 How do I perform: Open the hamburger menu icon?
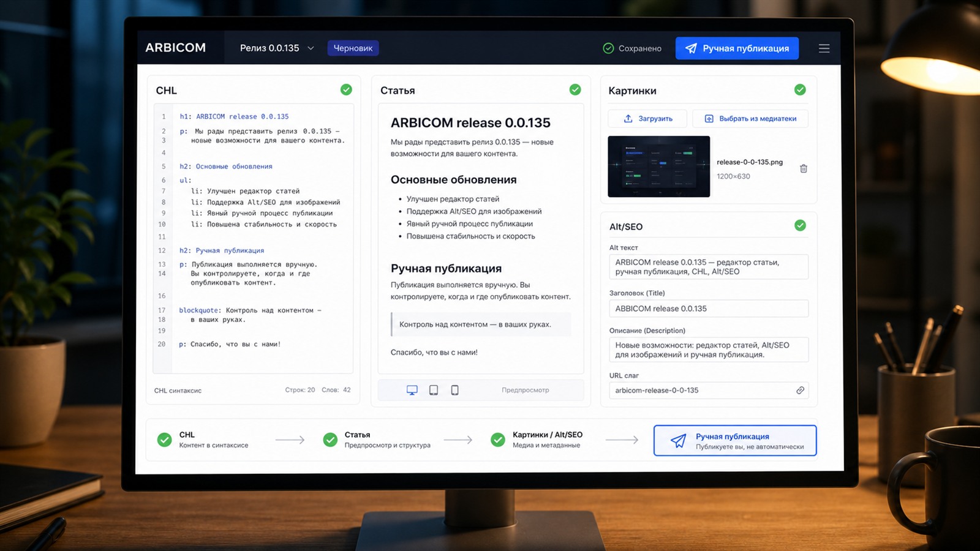(824, 48)
